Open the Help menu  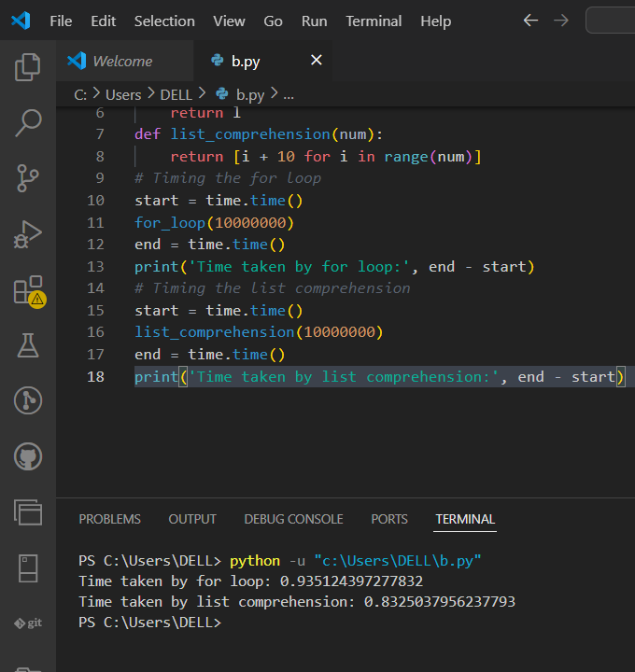pos(435,21)
